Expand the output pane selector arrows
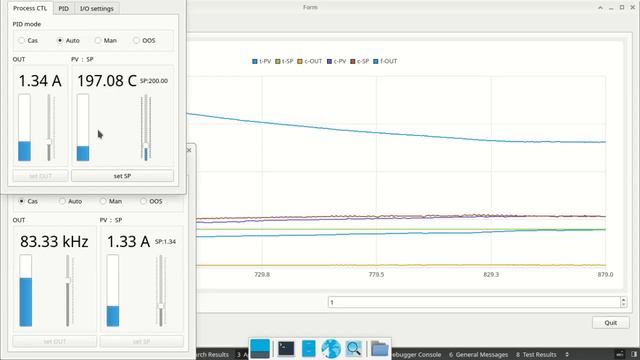640x360 pixels. pos(567,355)
